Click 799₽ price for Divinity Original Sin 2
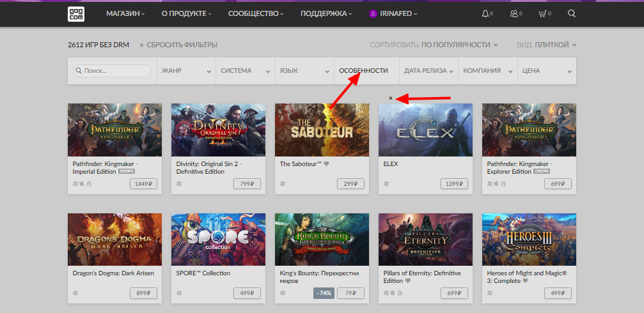644x313 pixels. click(247, 184)
